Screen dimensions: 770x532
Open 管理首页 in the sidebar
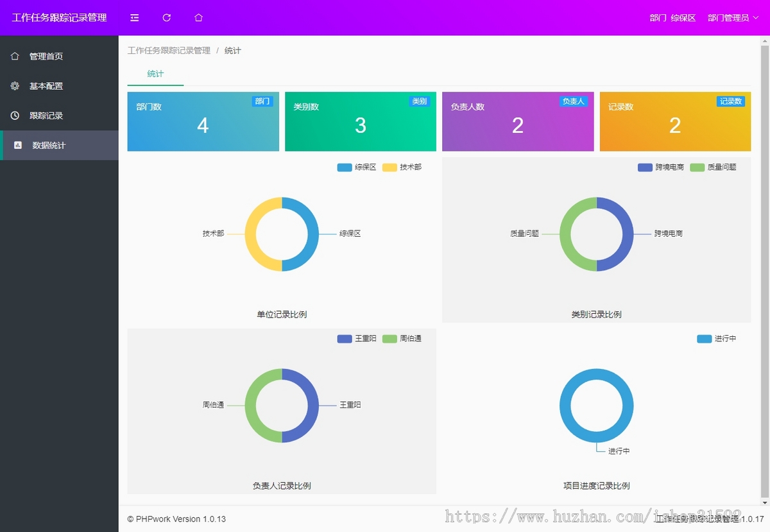[x=46, y=56]
